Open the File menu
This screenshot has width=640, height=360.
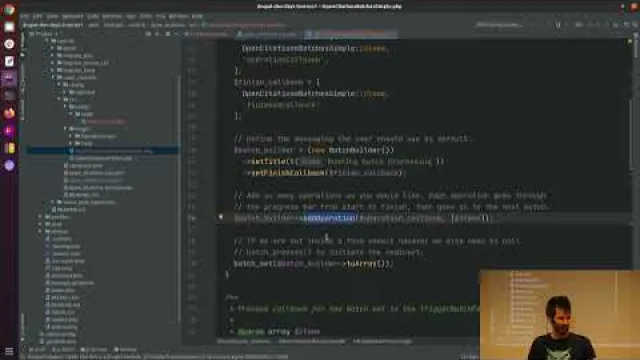pyautogui.click(x=24, y=16)
